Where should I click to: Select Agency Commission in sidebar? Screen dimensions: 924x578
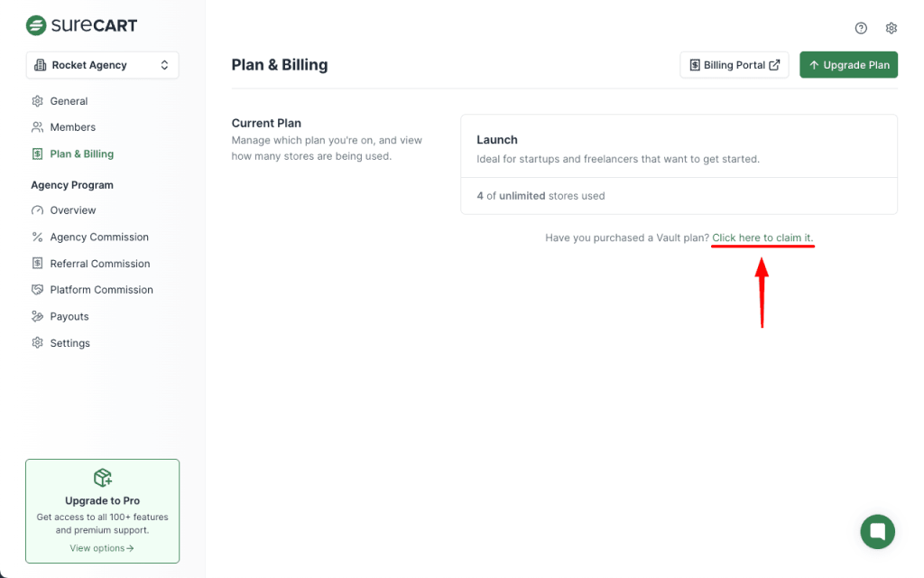[99, 238]
